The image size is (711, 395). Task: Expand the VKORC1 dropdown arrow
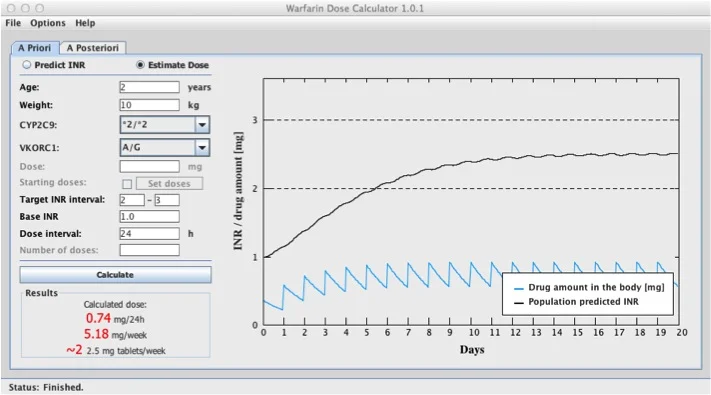[x=202, y=147]
